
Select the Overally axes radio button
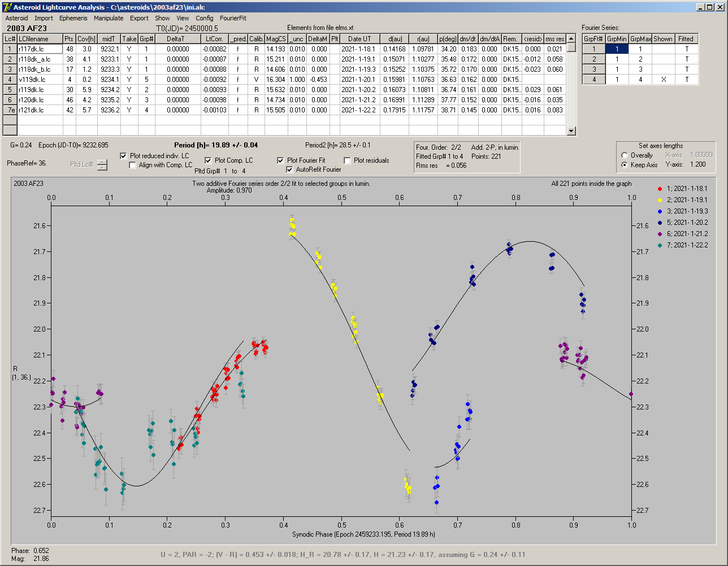click(624, 155)
